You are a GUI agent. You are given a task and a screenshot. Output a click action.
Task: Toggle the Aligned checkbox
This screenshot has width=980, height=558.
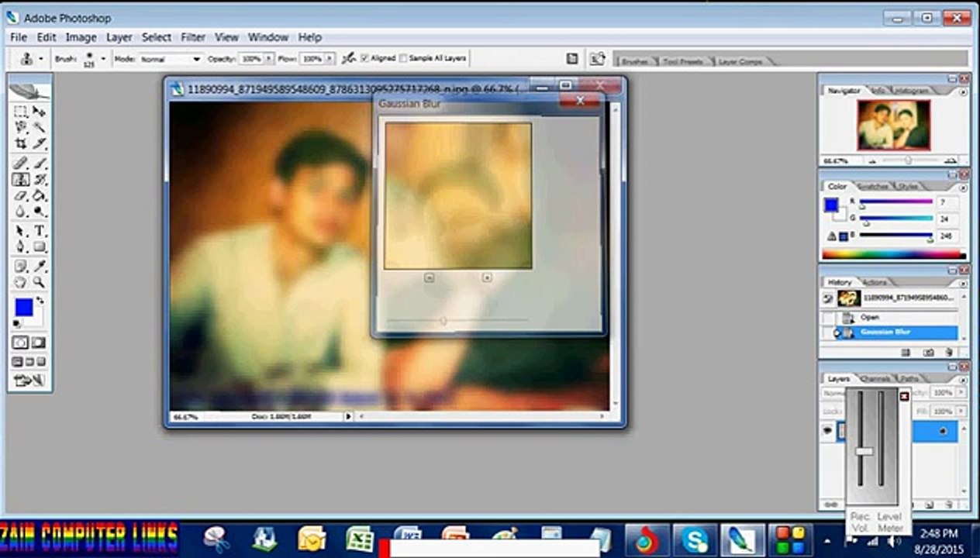click(x=364, y=58)
